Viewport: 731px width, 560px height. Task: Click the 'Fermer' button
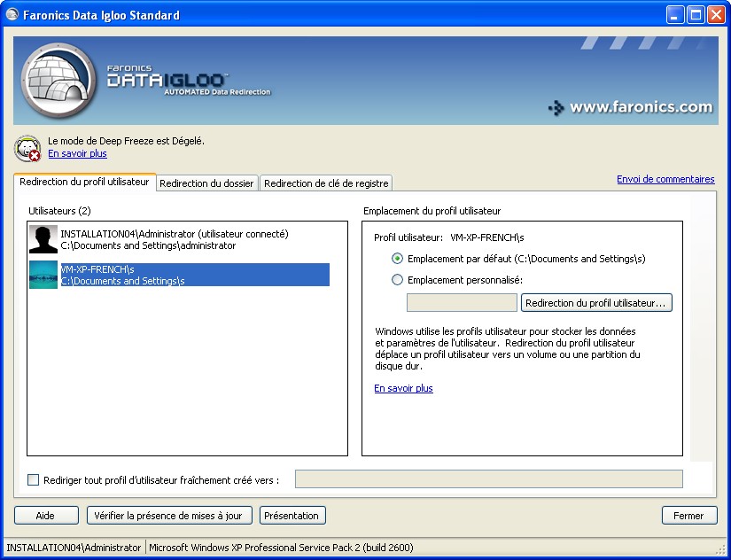tap(689, 515)
